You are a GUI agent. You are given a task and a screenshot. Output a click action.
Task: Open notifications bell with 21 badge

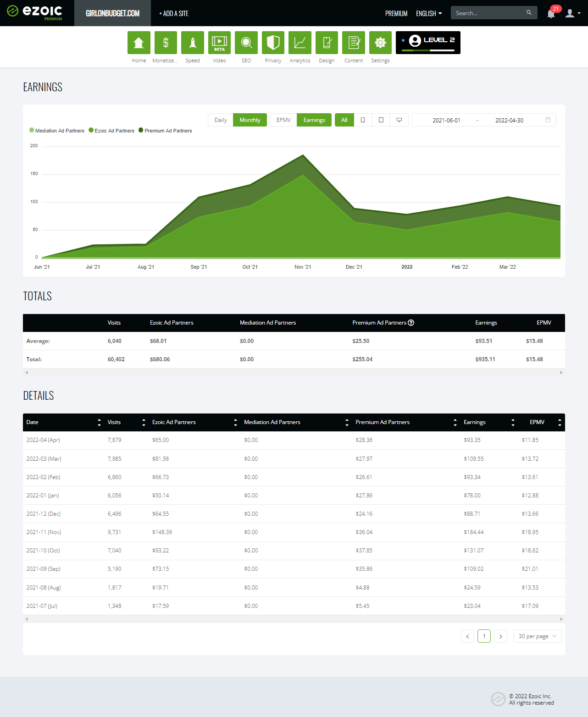tap(552, 13)
